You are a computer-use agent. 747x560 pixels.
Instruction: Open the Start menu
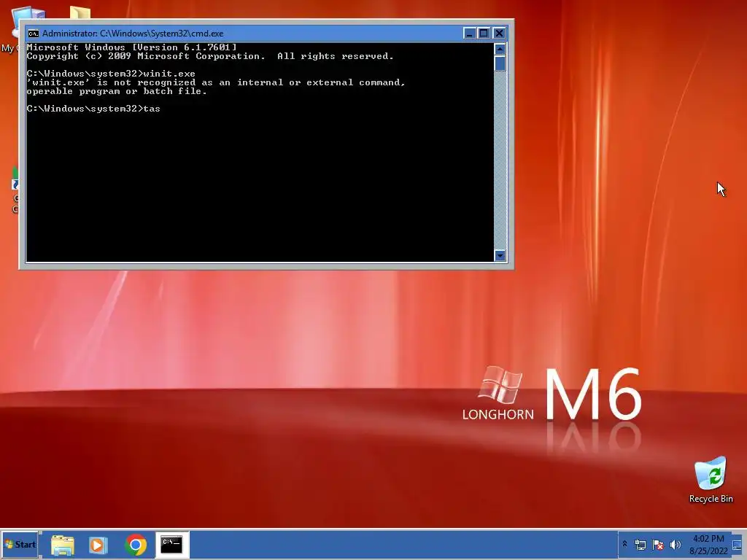[20, 544]
